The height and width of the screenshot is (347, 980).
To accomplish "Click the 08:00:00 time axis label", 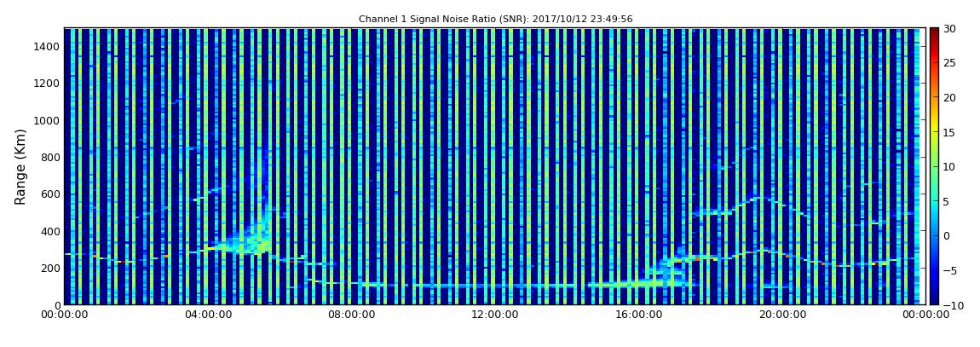I will coord(352,315).
